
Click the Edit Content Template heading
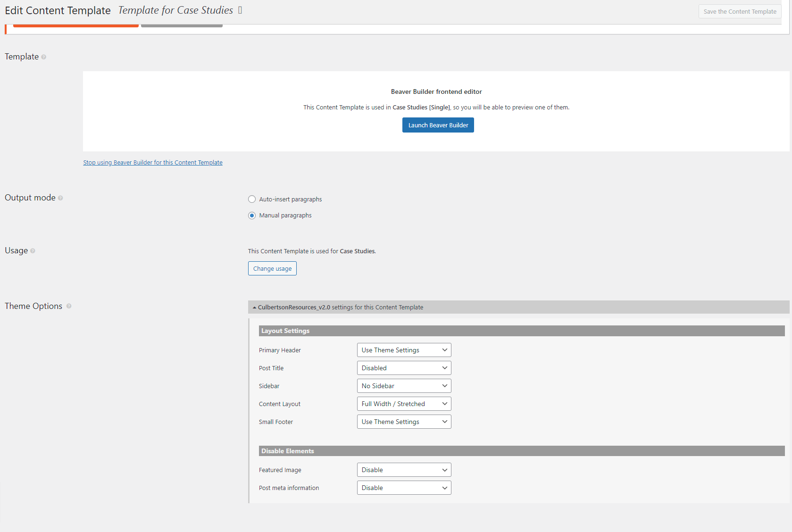point(58,10)
